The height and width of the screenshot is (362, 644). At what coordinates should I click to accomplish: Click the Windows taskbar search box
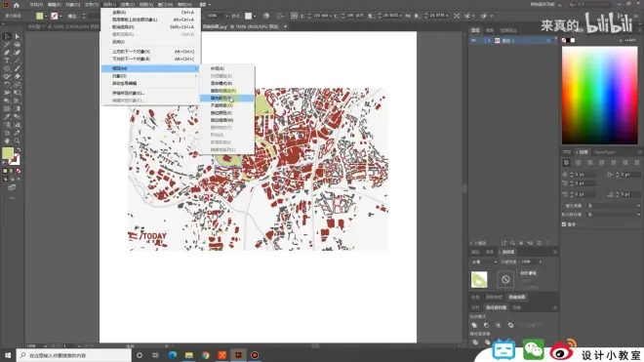pyautogui.click(x=74, y=355)
